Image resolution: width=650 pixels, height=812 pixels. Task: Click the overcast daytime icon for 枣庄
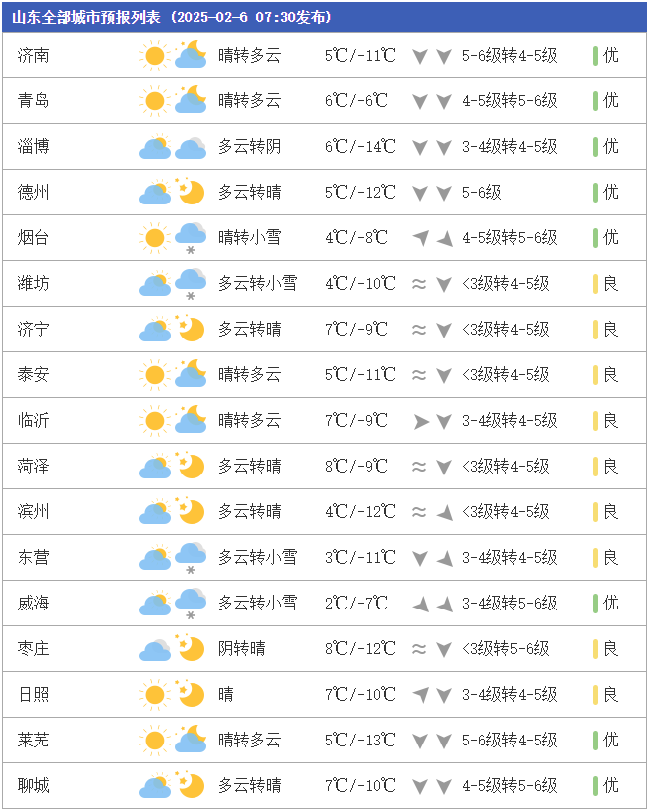point(154,649)
